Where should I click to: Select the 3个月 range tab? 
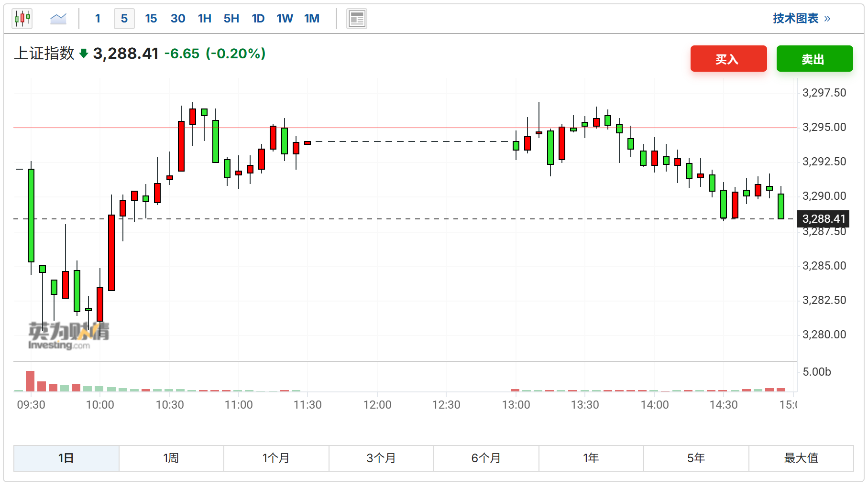click(381, 458)
